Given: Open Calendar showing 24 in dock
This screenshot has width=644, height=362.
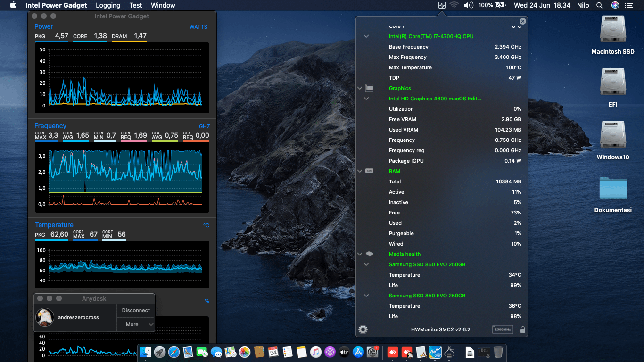Looking at the screenshot, I should point(273,352).
